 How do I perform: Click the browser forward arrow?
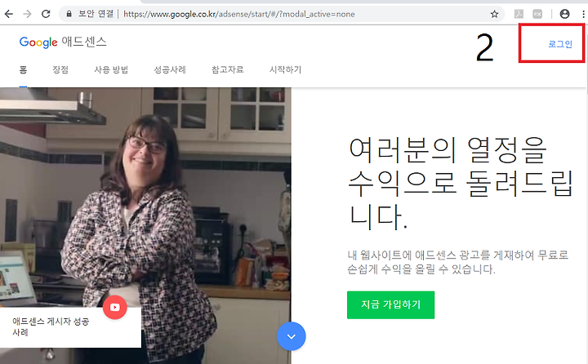[27, 14]
